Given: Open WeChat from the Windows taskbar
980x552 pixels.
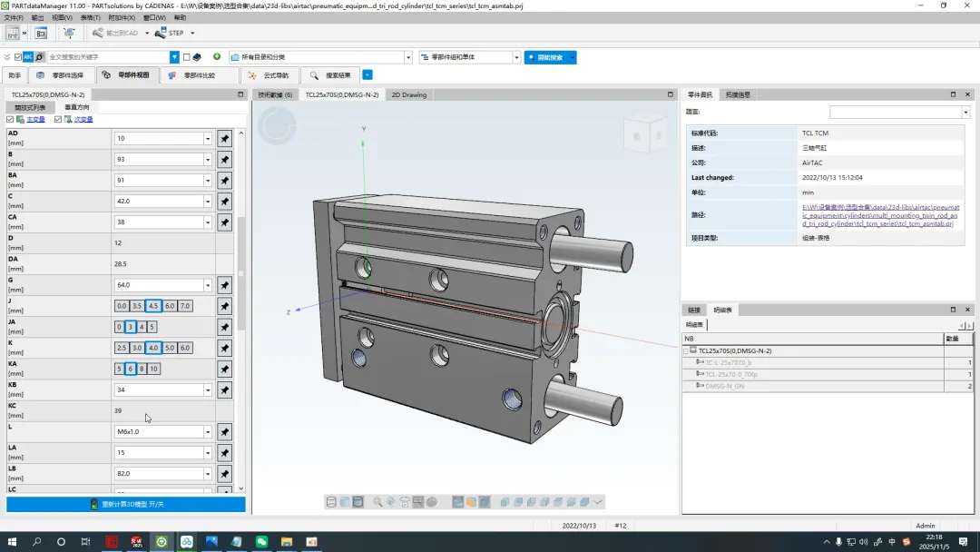Looking at the screenshot, I should pyautogui.click(x=261, y=542).
